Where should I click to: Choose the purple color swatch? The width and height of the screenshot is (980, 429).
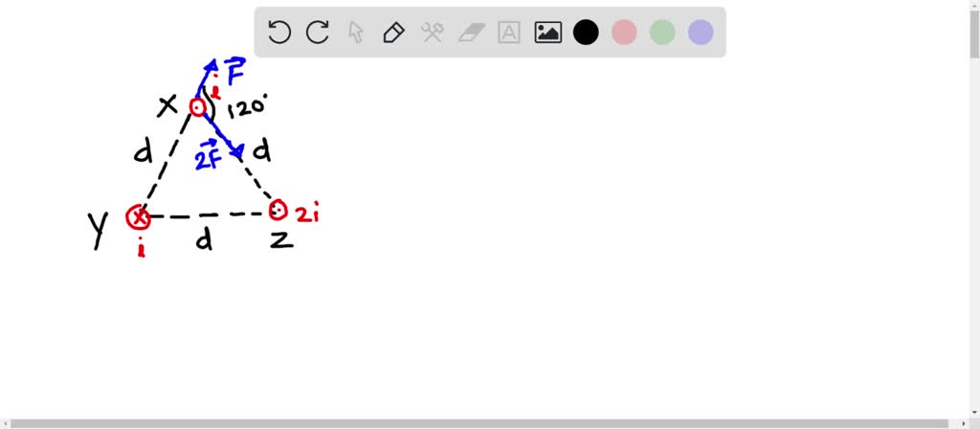701,32
